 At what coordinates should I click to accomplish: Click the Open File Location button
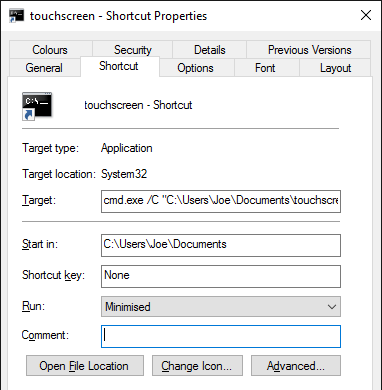coord(85,366)
